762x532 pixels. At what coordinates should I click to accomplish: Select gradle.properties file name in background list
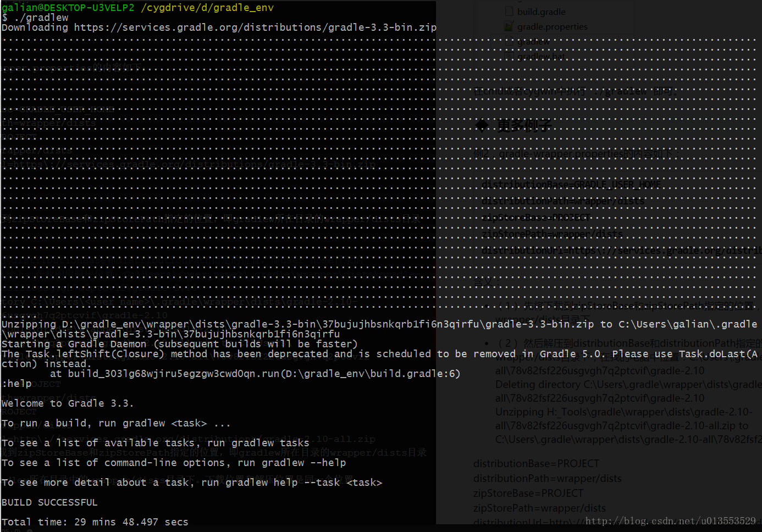[x=552, y=26]
